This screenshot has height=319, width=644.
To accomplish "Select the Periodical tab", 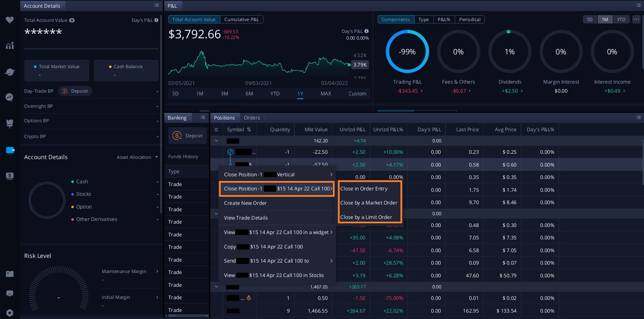I will coord(470,19).
